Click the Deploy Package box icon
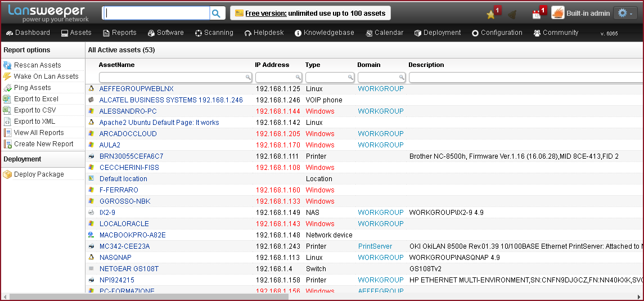The image size is (644, 301). [x=7, y=174]
